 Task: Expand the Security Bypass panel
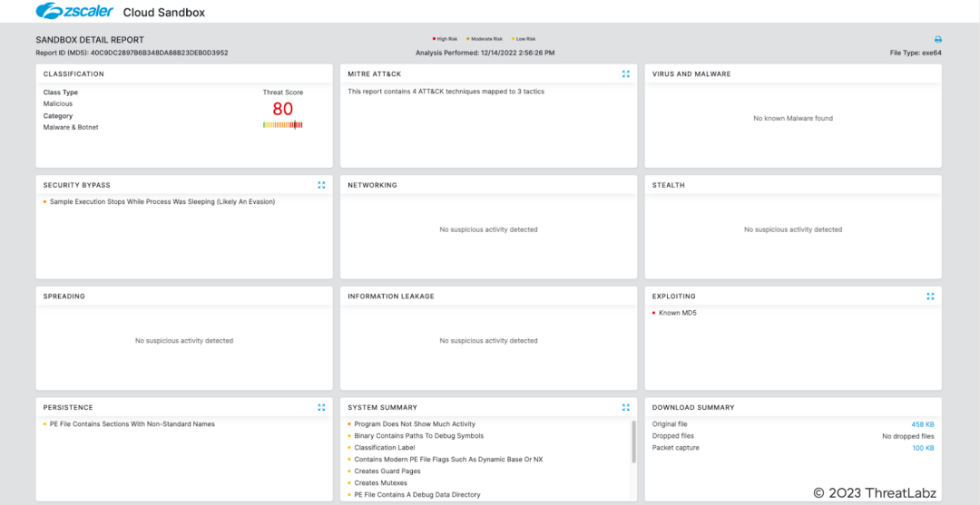point(321,185)
